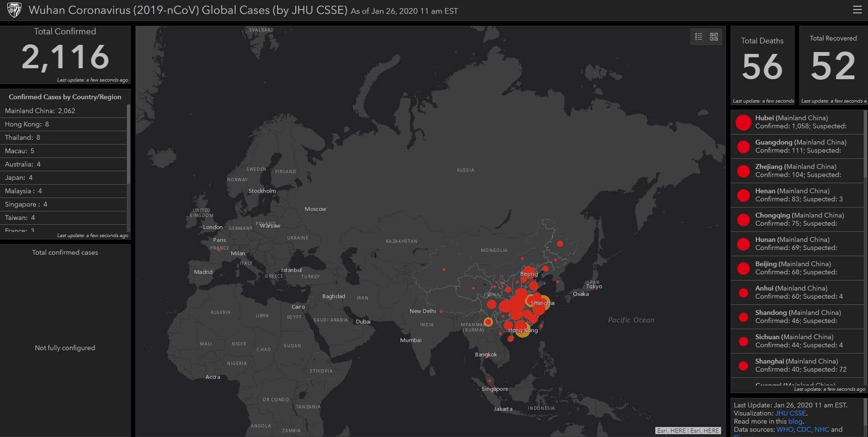Select Hong Kong: 8 row
Image resolution: width=868 pixels, height=437 pixels.
[63, 124]
